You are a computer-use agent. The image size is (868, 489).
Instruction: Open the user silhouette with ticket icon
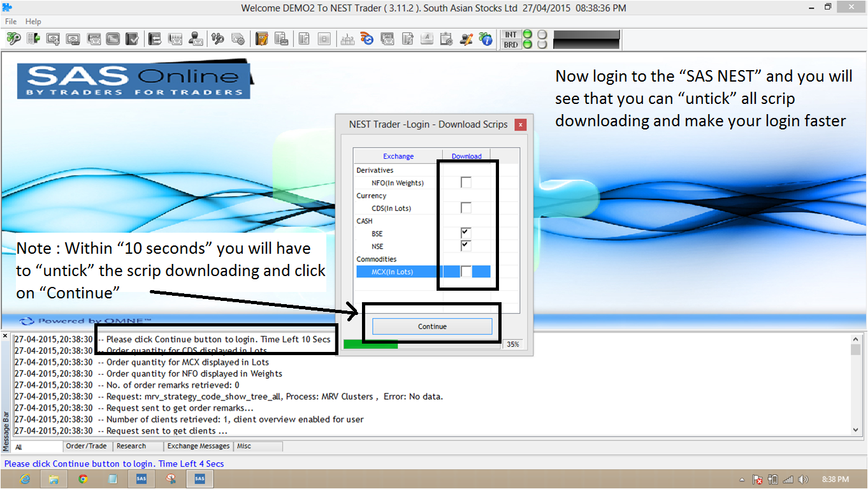coord(195,39)
